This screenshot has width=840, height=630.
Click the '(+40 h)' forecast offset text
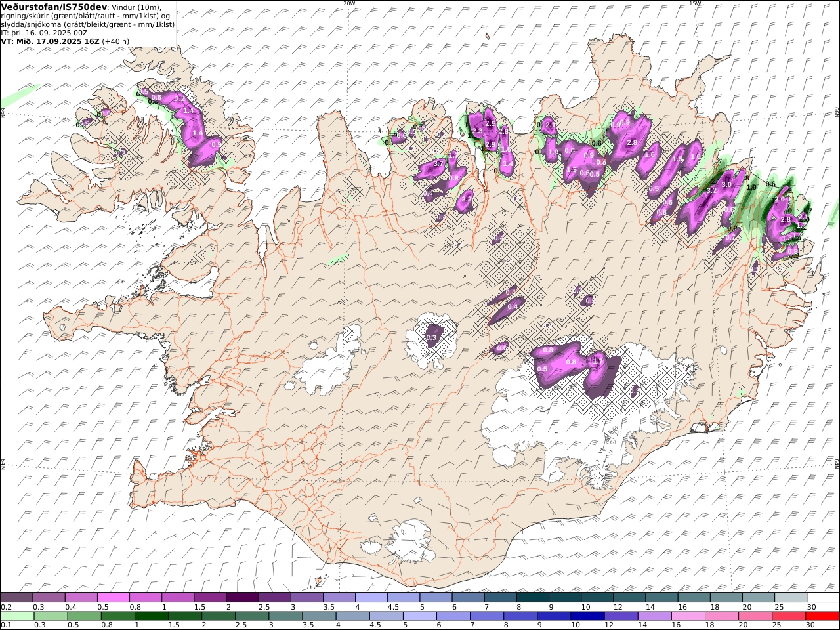[x=115, y=41]
